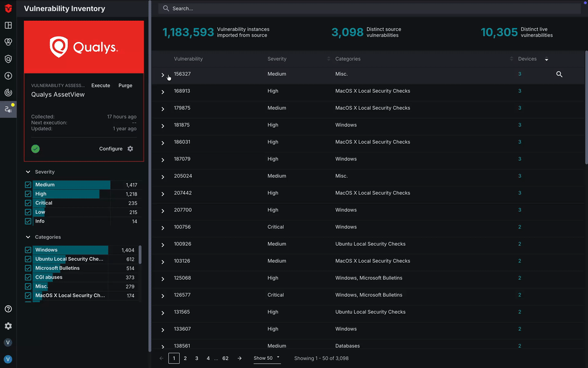Open the settings gear in the sidebar

click(x=8, y=326)
